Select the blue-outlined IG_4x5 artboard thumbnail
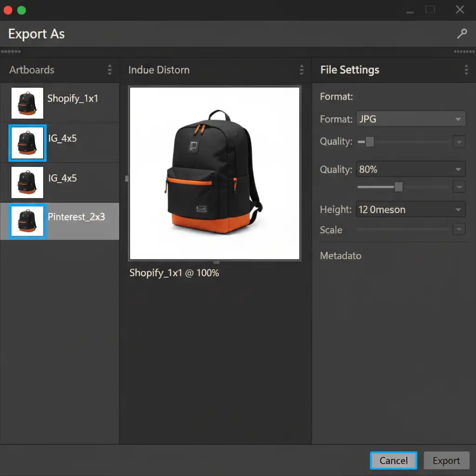The width and height of the screenshot is (476, 476). (x=27, y=142)
